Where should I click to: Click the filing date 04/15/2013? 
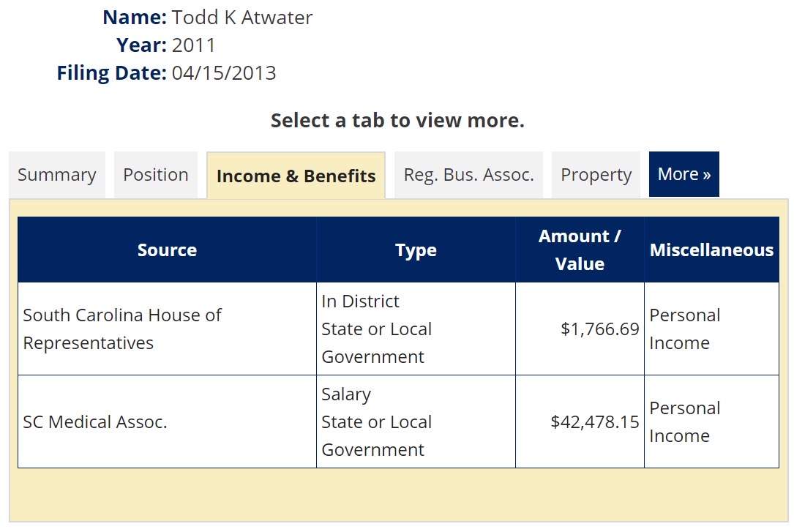[224, 73]
